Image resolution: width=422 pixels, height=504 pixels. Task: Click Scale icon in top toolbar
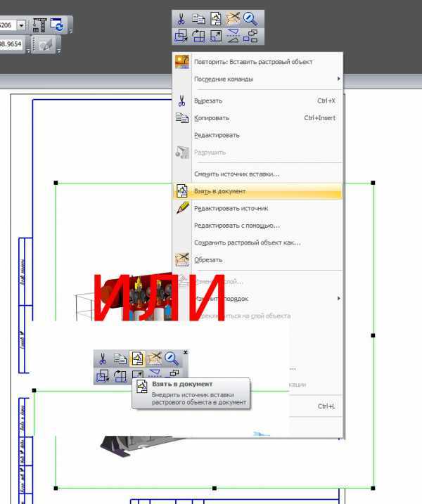[216, 36]
